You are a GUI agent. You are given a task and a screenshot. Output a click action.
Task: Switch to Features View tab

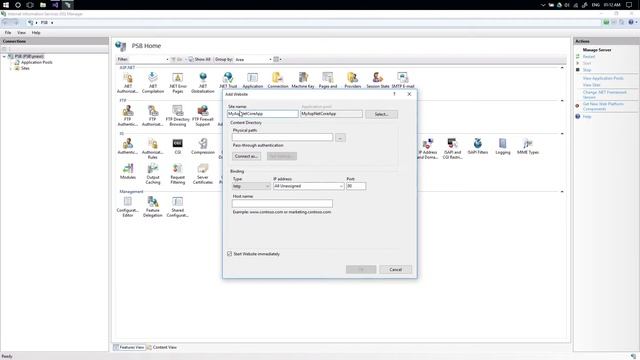tap(129, 347)
